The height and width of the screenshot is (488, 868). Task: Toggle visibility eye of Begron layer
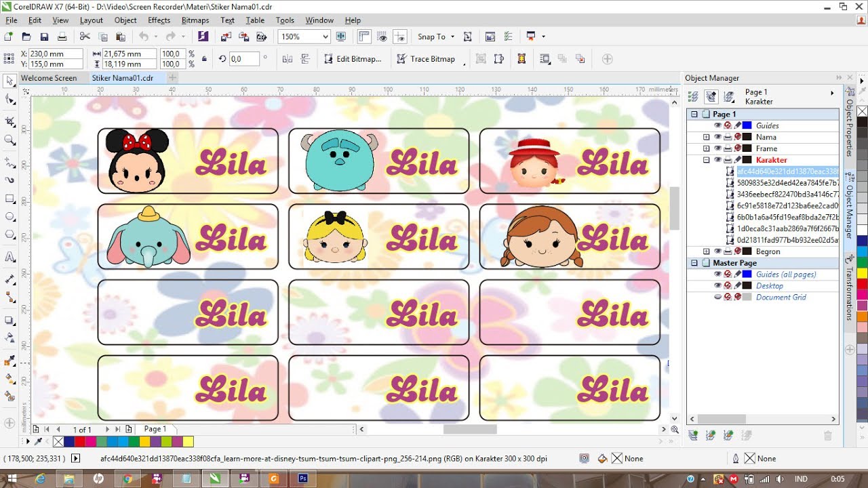tap(717, 251)
